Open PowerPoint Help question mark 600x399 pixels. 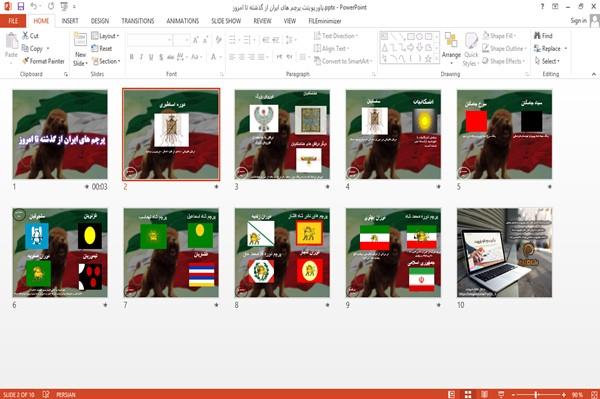[x=542, y=7]
